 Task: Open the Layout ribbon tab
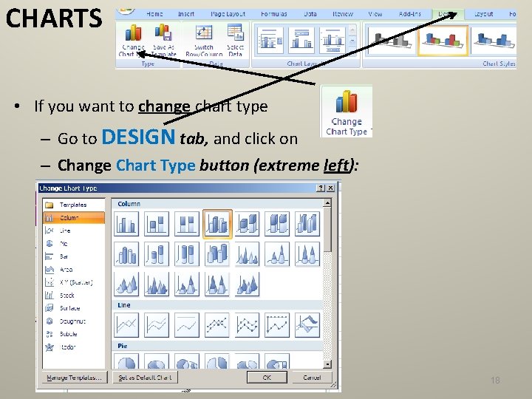coord(483,14)
